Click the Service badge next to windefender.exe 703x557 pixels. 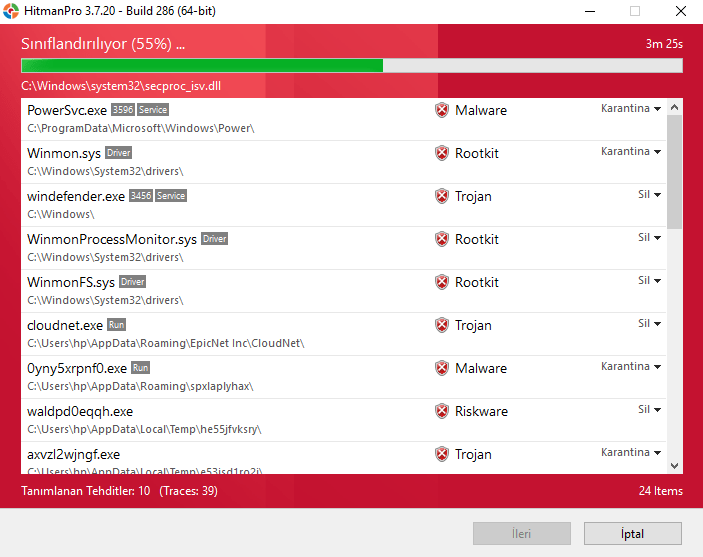click(x=171, y=196)
